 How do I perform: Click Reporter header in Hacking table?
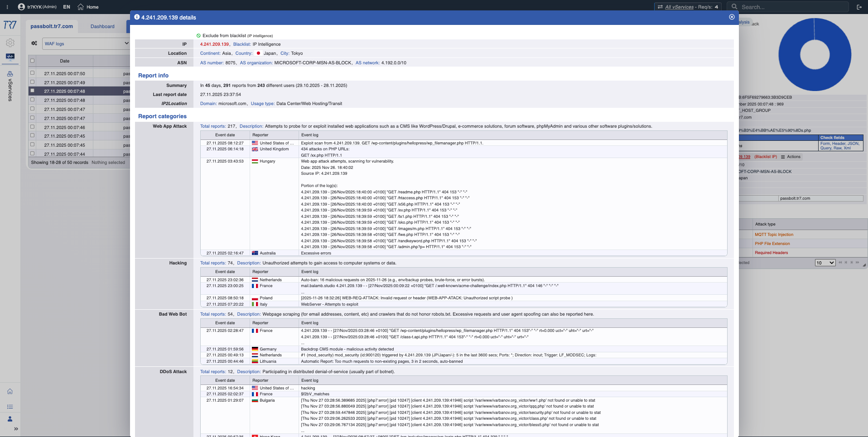click(x=274, y=272)
